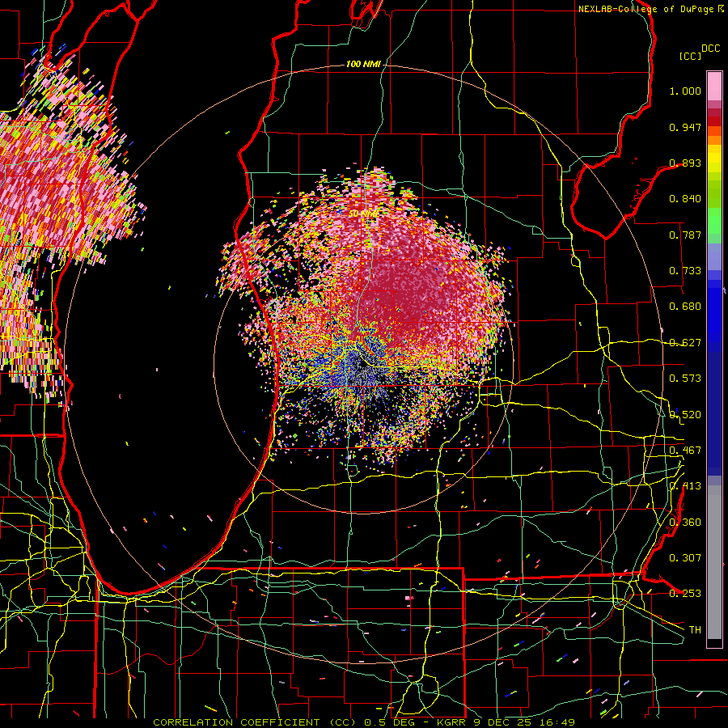Click the [CC] units label

pyautogui.click(x=690, y=56)
